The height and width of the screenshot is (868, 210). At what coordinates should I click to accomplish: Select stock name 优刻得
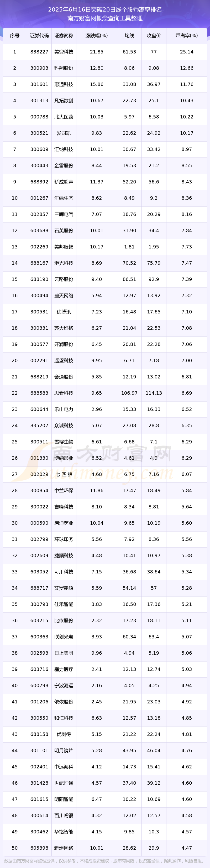pyautogui.click(x=64, y=734)
